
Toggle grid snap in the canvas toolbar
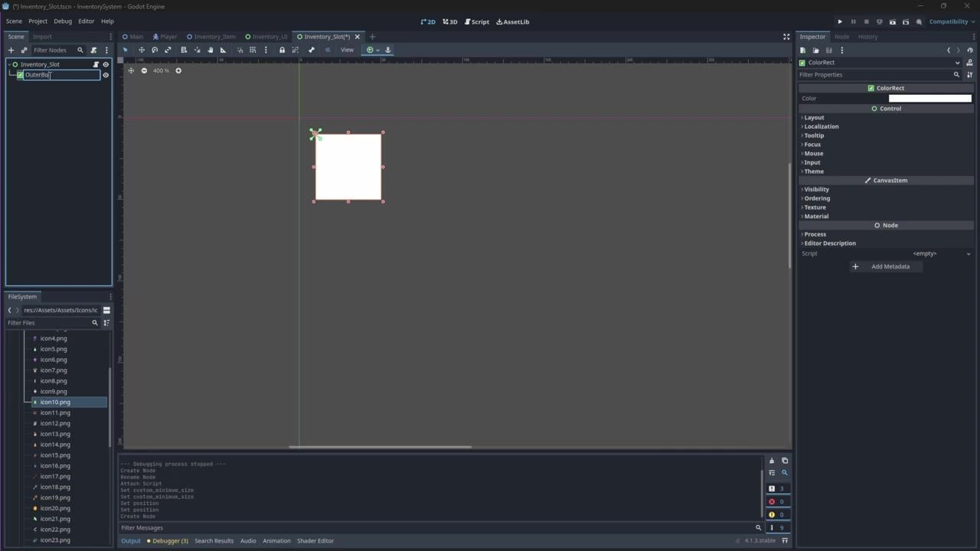click(x=253, y=50)
